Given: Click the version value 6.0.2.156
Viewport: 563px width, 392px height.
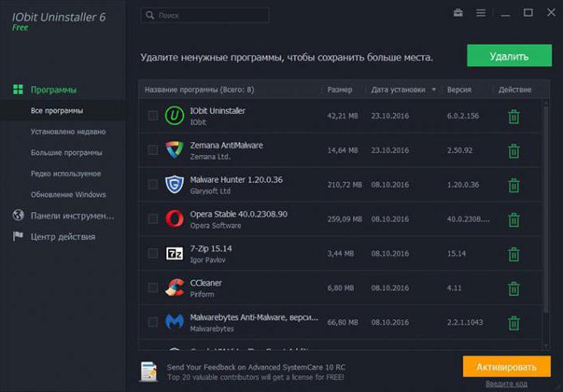Looking at the screenshot, I should click(x=462, y=116).
